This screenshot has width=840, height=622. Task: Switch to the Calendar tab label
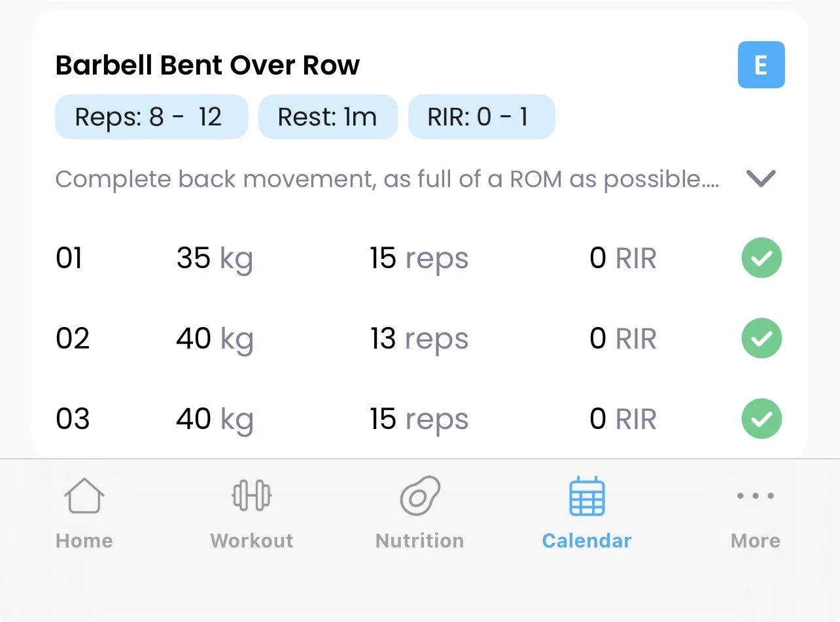587,541
